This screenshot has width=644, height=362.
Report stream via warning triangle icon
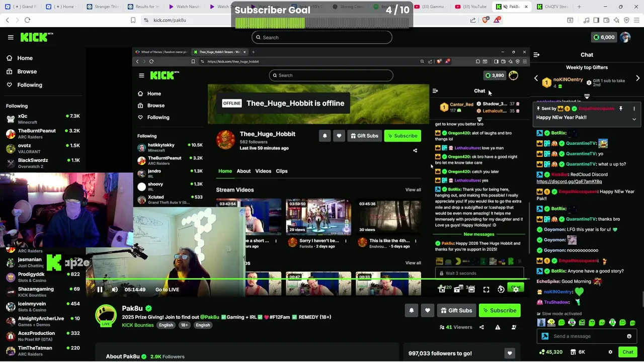pos(498,327)
